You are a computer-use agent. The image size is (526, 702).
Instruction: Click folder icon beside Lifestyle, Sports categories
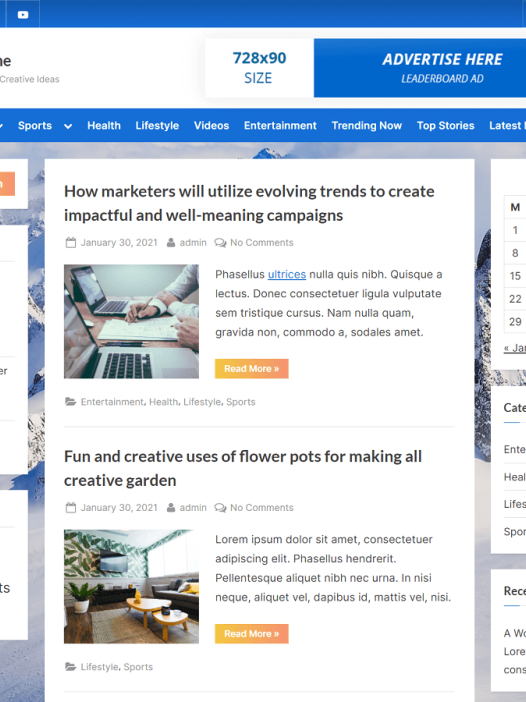pos(71,667)
